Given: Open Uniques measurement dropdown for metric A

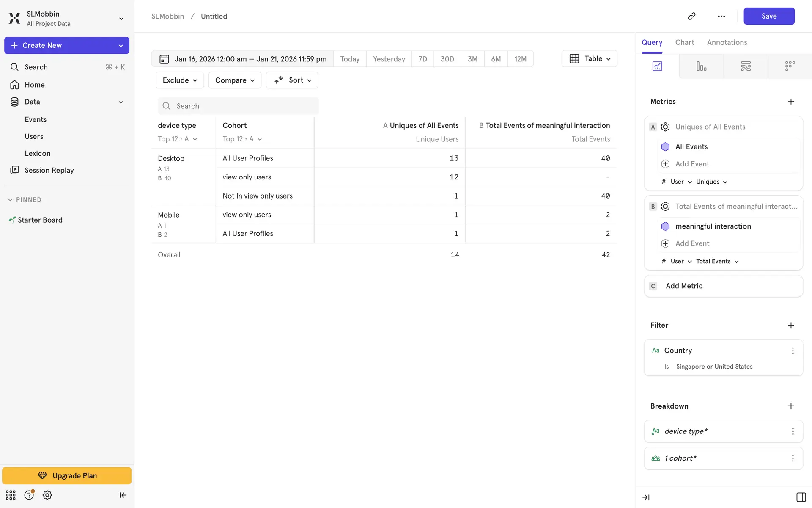Looking at the screenshot, I should [x=712, y=182].
